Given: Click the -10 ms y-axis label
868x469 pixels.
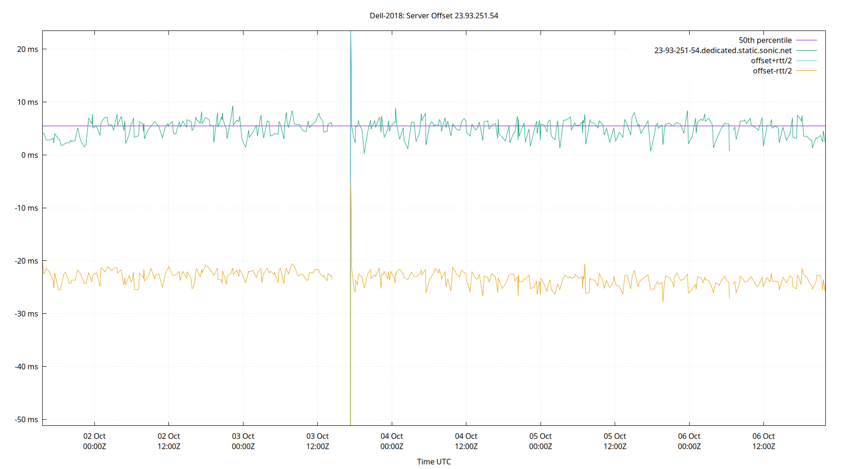Looking at the screenshot, I should [x=26, y=208].
